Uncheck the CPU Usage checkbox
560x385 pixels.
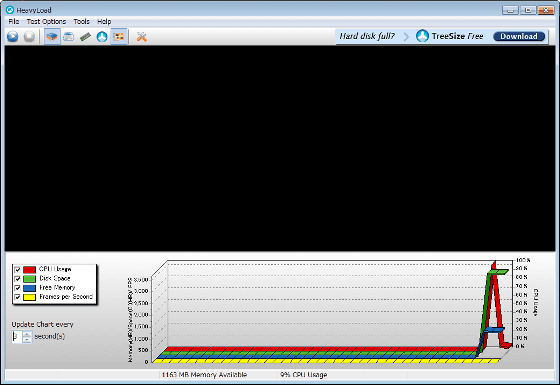[x=17, y=270]
